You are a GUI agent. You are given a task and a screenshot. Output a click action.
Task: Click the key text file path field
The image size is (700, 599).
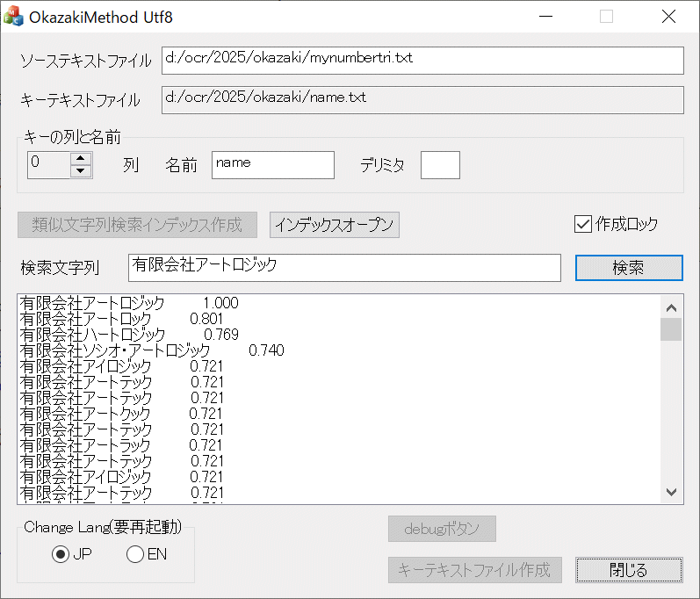coord(422,100)
